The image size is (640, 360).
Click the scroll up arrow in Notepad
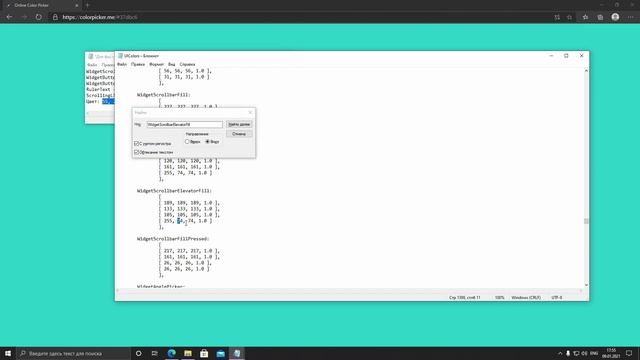point(586,71)
